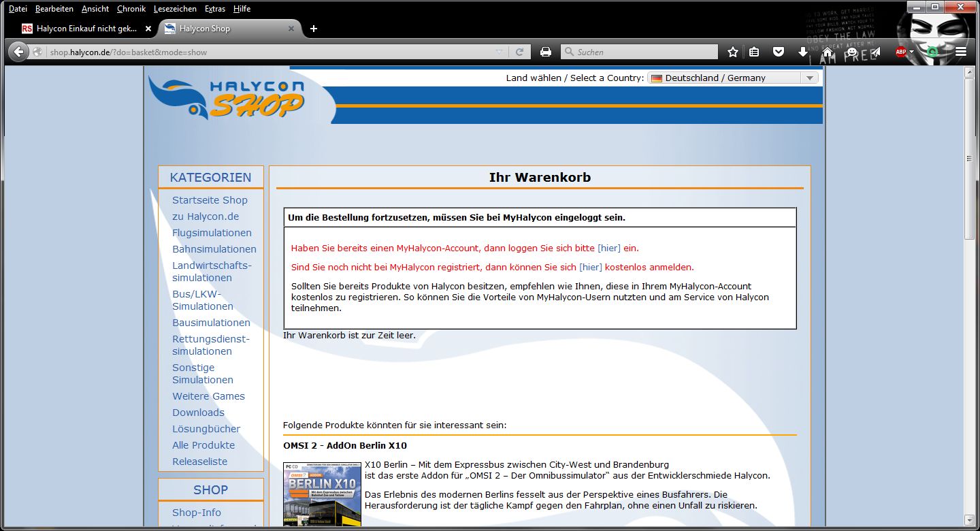The width and height of the screenshot is (980, 531).
Task: Click the 'Ihr Warenkorb ist zur Zeit leer.' text
Action: coord(349,336)
